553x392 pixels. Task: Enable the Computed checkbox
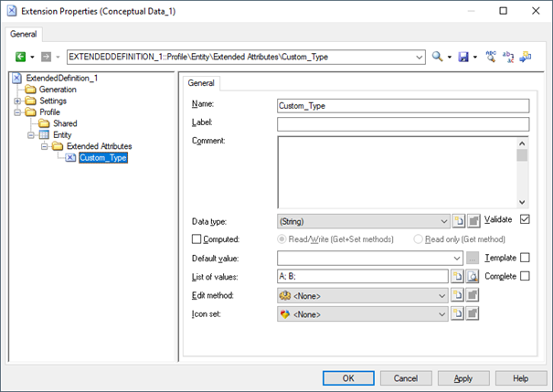coord(197,239)
